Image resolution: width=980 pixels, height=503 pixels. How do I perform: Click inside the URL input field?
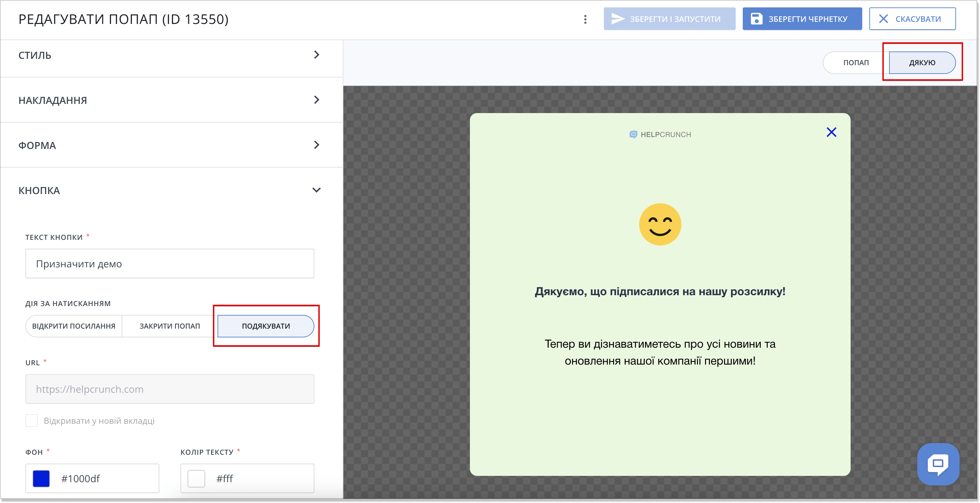170,389
